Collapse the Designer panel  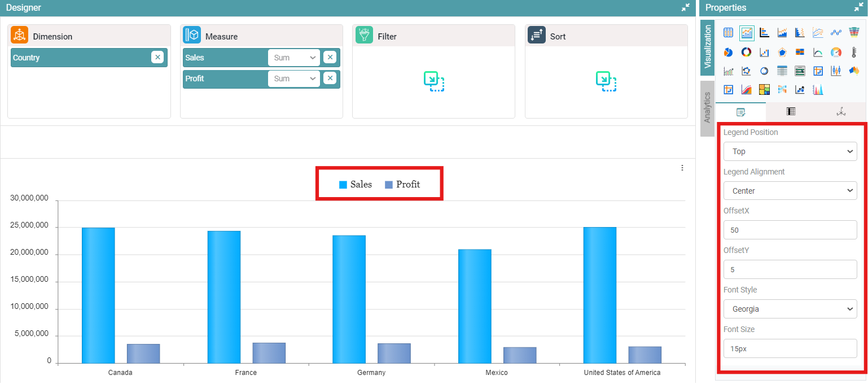685,8
